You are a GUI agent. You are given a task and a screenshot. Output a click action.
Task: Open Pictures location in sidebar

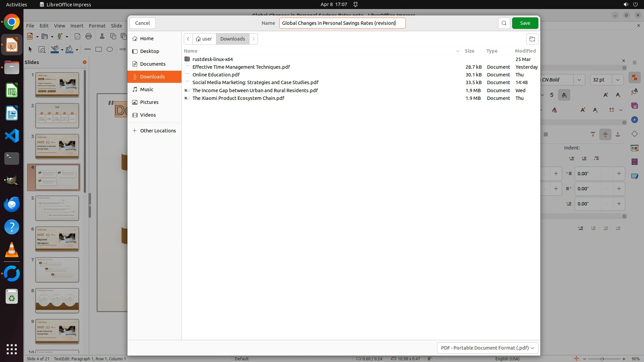point(149,102)
